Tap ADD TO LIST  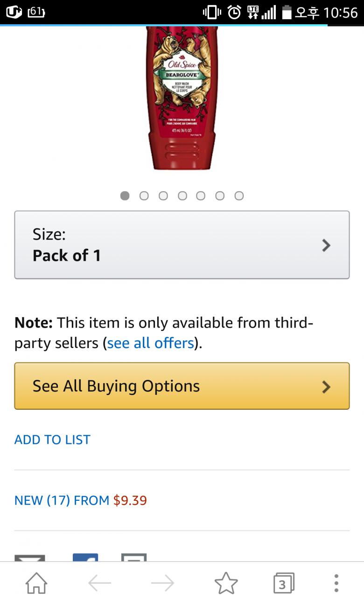coord(52,440)
